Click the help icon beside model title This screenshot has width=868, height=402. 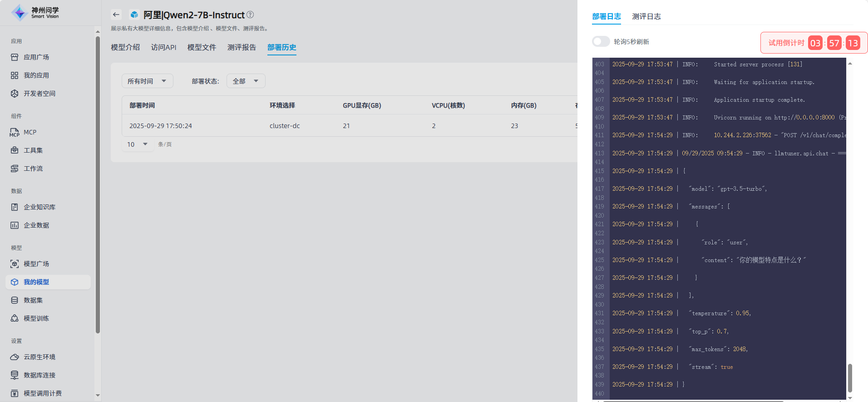(x=250, y=15)
